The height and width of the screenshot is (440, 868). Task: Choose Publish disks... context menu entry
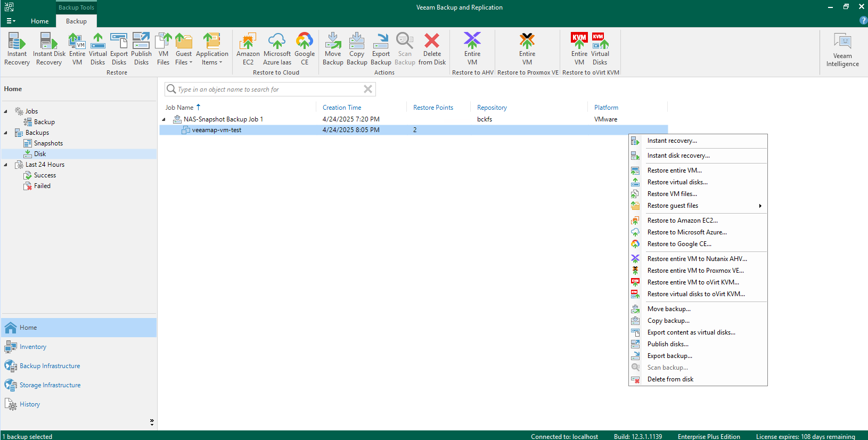tap(698, 344)
